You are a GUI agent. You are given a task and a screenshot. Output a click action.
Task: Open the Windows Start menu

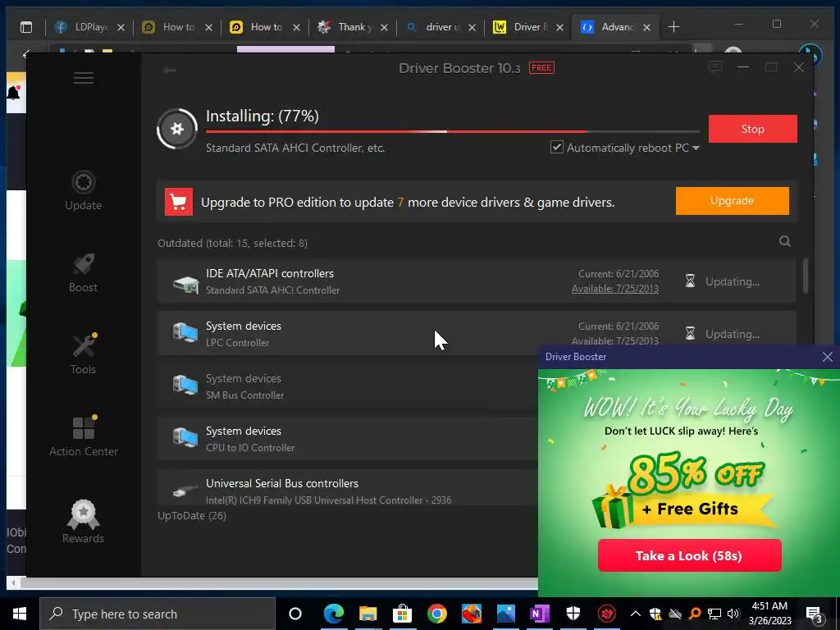pos(20,614)
